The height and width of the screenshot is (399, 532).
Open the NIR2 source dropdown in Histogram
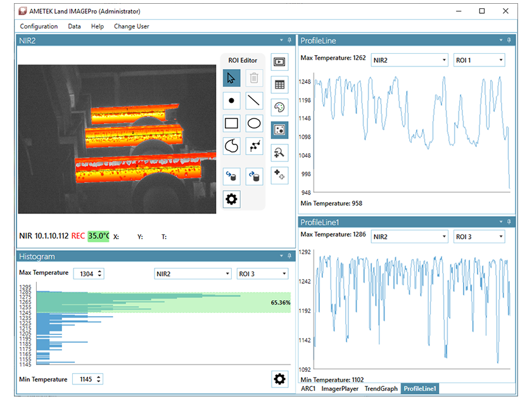[193, 273]
